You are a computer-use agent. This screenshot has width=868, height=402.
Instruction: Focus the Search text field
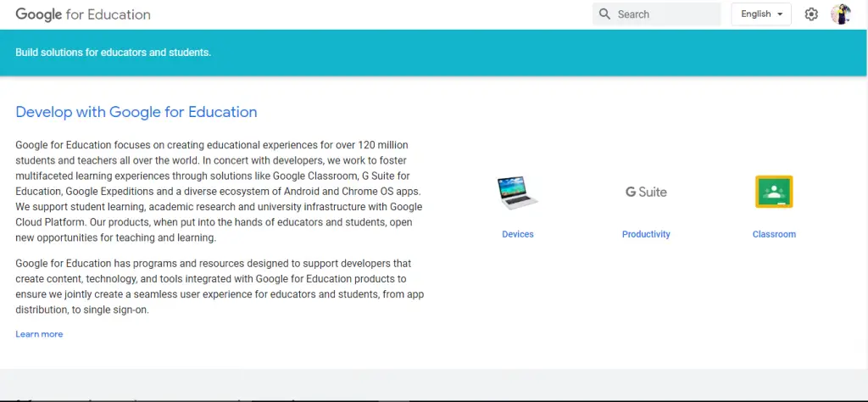[665, 14]
